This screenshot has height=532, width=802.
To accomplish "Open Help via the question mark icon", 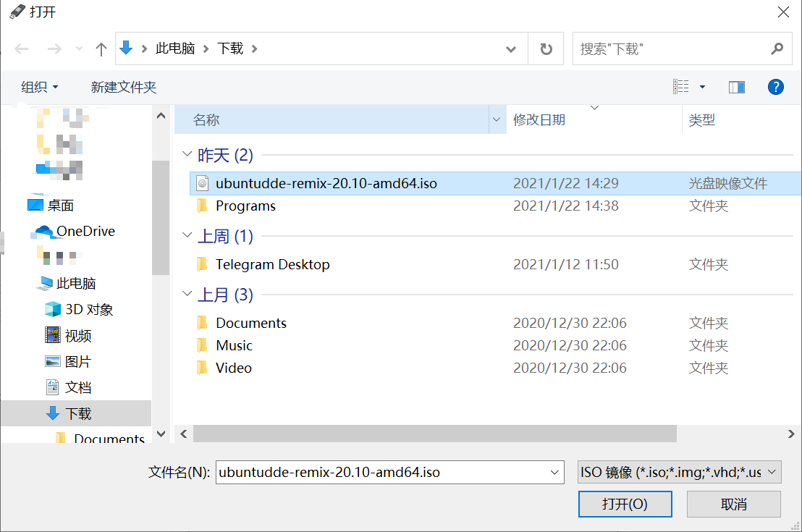I will point(775,86).
